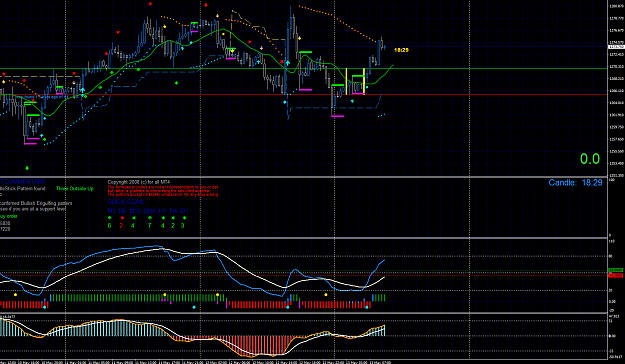Click the 'Candle: 18:29' countdown label
This screenshot has width=625, height=364.
tap(575, 183)
